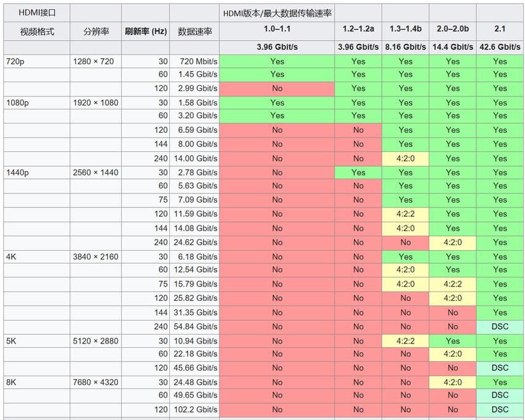
Task: Select Yes in the 2.78 Gbit/s row under 1.2–1.2a
Action: tap(358, 173)
